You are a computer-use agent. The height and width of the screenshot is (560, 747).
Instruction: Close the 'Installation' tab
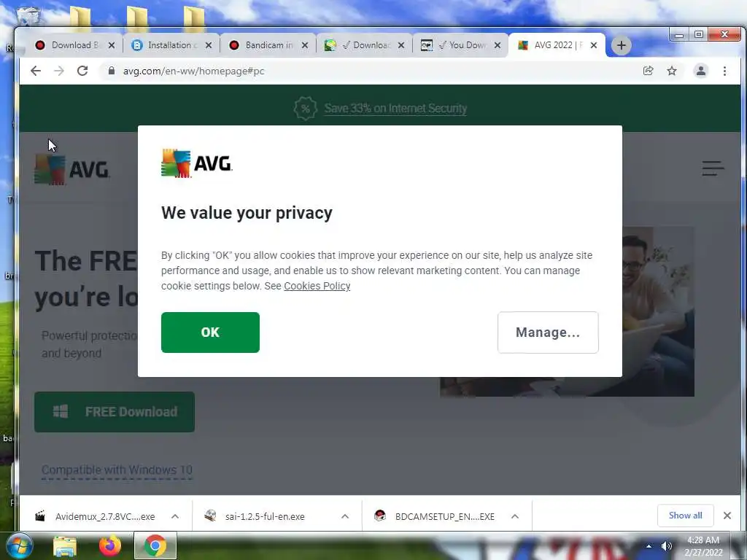click(x=209, y=45)
